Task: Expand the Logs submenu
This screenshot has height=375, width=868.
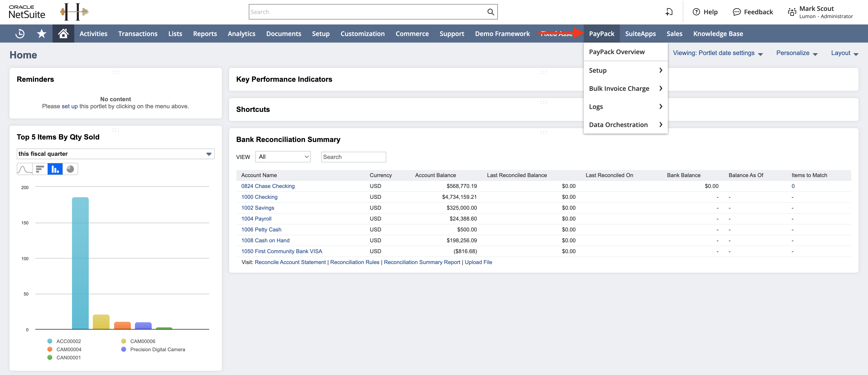Action: point(625,106)
